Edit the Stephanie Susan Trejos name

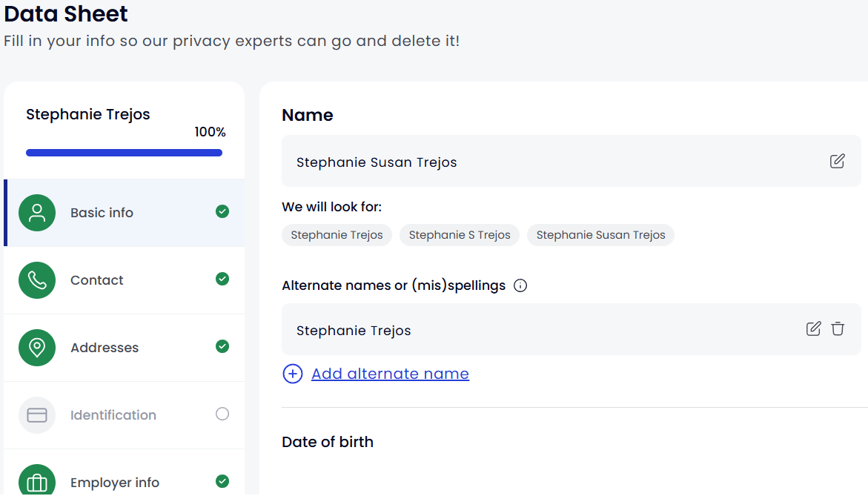click(x=837, y=161)
